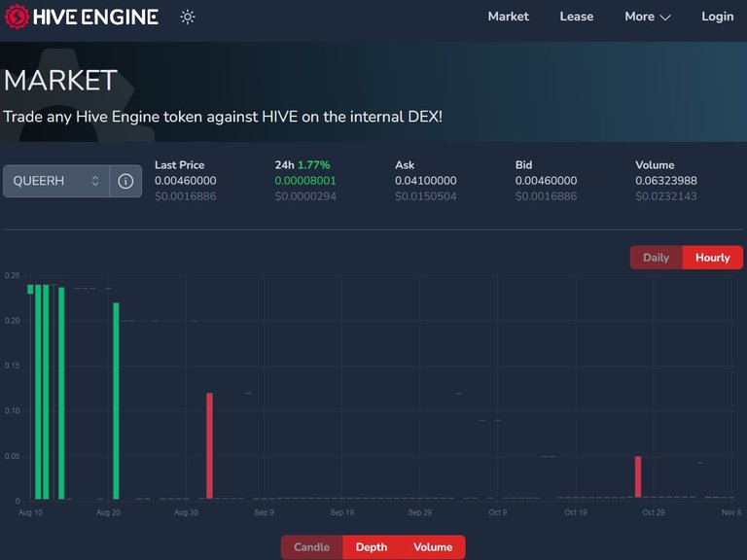Screen dimensions: 747x560
Task: Select the Depth chart tab
Action: (372, 547)
